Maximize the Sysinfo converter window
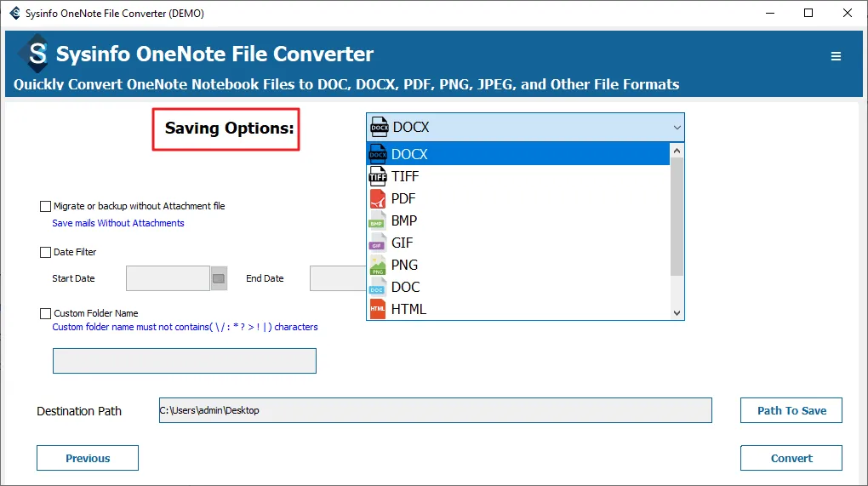Screen dimensions: 868x486 point(808,13)
